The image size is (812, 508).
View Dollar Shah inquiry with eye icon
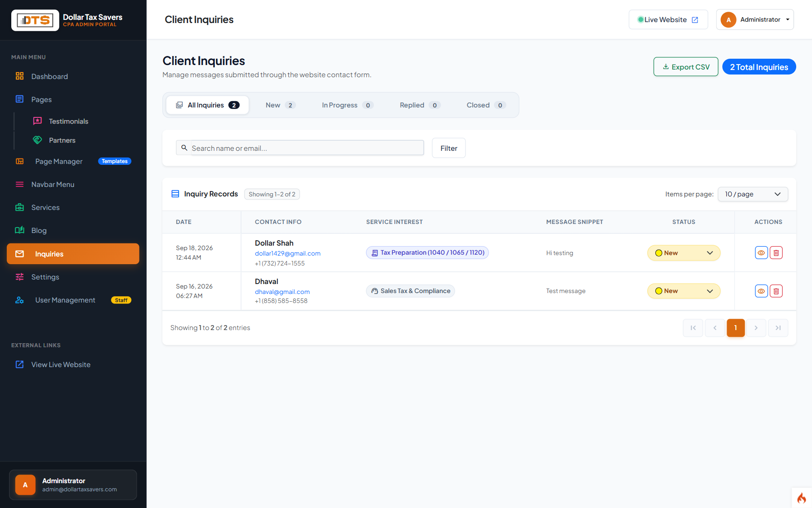(x=761, y=253)
